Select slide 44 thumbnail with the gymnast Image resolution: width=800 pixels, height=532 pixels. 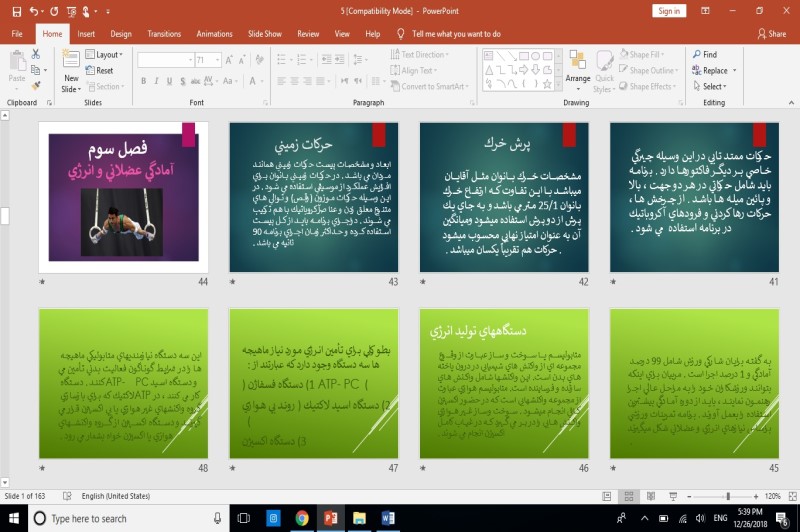coord(123,197)
